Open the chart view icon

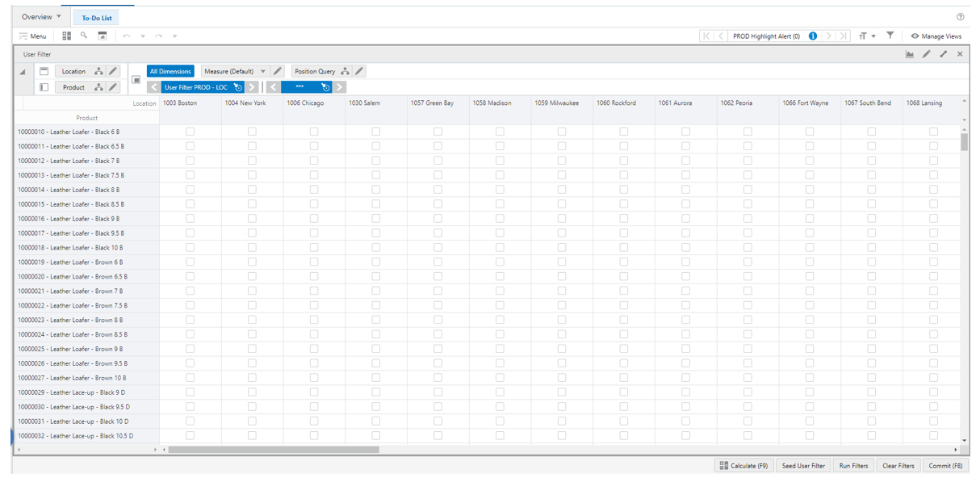tap(910, 53)
